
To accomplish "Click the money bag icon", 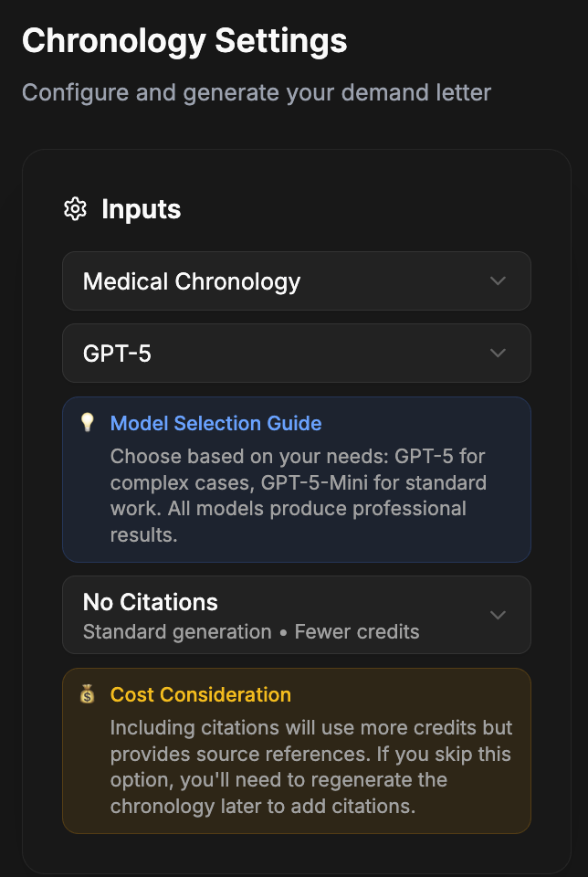I will [88, 694].
